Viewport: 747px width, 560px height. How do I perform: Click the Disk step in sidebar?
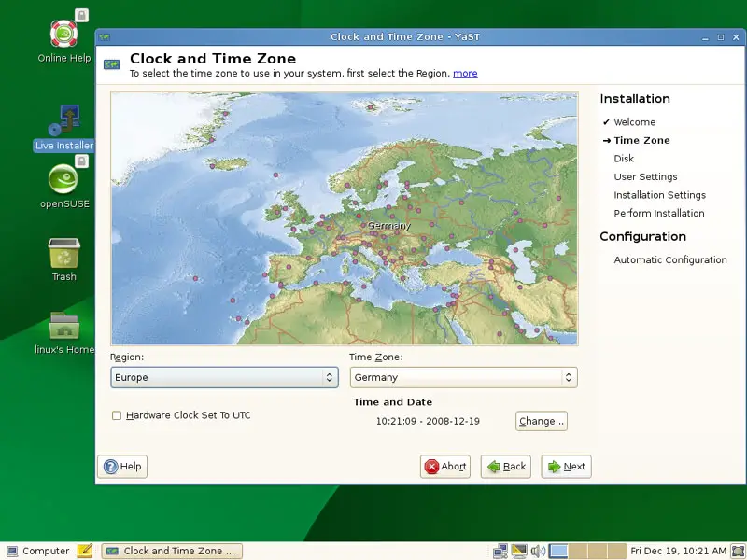(624, 158)
